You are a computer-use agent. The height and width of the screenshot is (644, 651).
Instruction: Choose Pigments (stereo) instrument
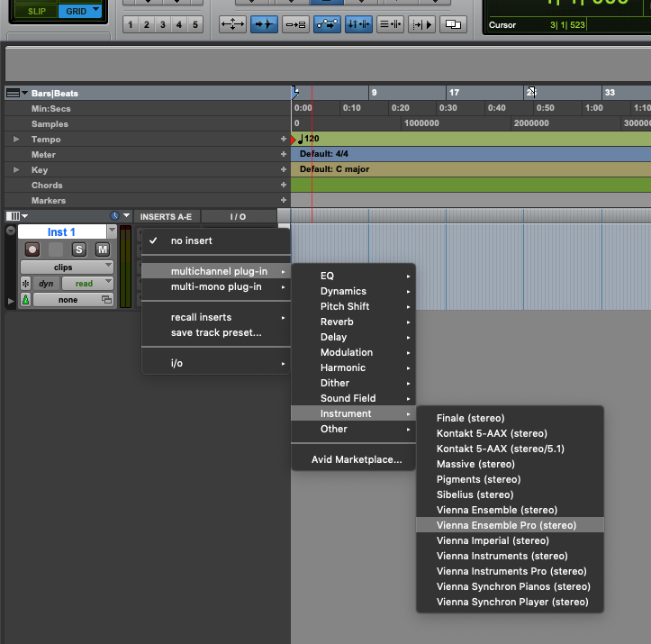click(510, 479)
